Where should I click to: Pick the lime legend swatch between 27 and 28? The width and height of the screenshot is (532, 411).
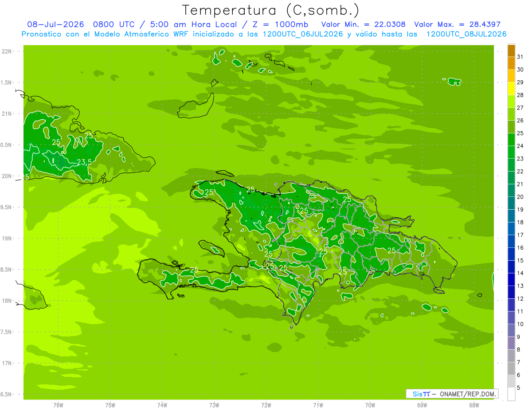tap(511, 102)
